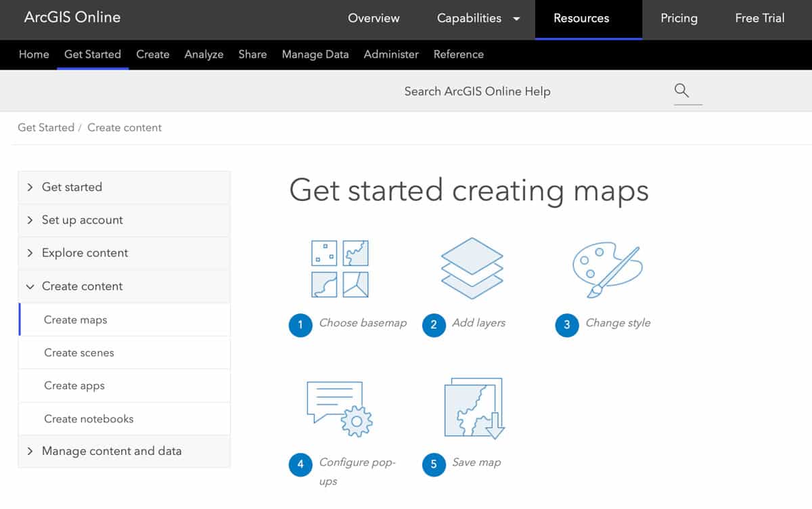Click the Add layers stacked icon
Screen dimensions: 812x509
pos(472,268)
